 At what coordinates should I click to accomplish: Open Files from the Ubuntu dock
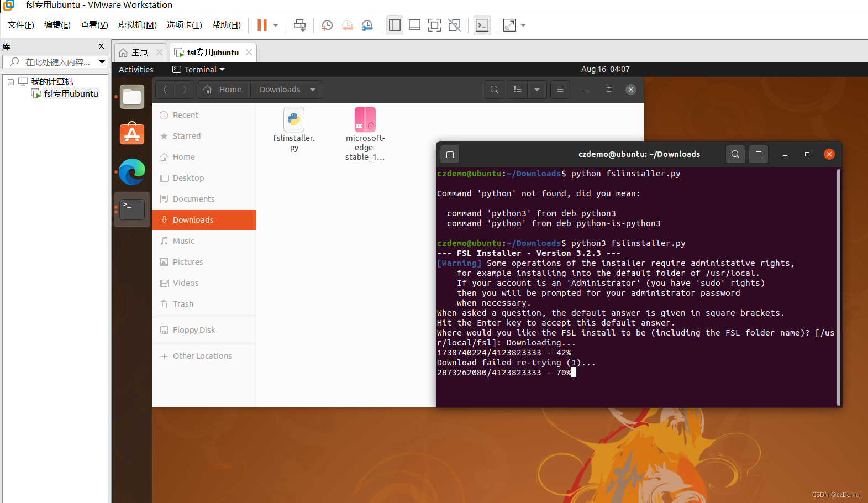tap(132, 97)
